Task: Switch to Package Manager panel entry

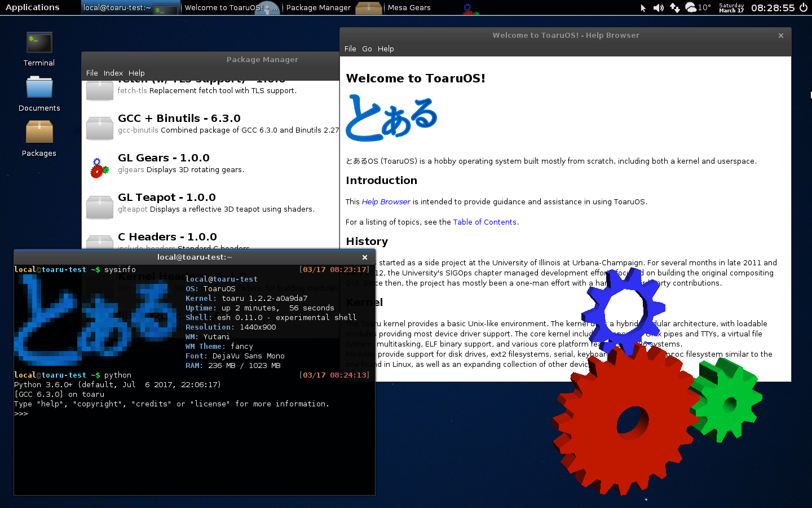Action: tap(333, 8)
